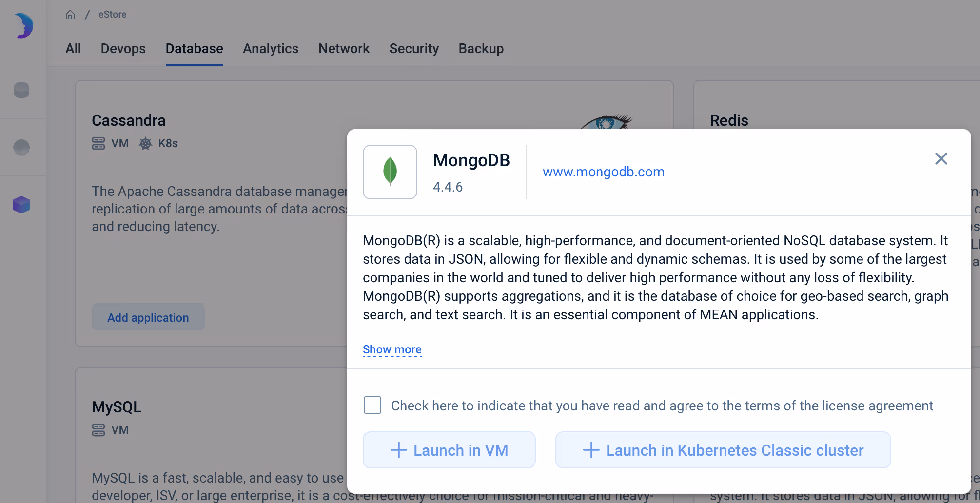Click the K8s icon on the Cassandra card
Viewport: 980px width, 503px height.
(145, 143)
